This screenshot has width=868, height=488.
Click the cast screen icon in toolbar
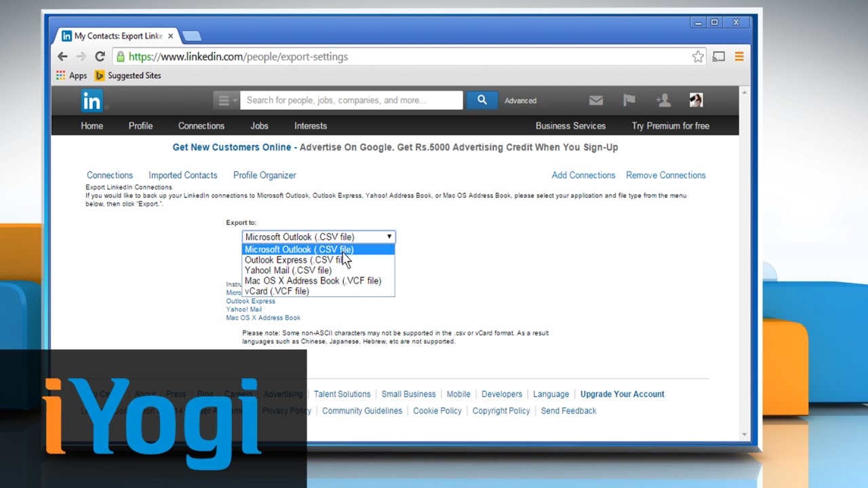click(x=719, y=57)
